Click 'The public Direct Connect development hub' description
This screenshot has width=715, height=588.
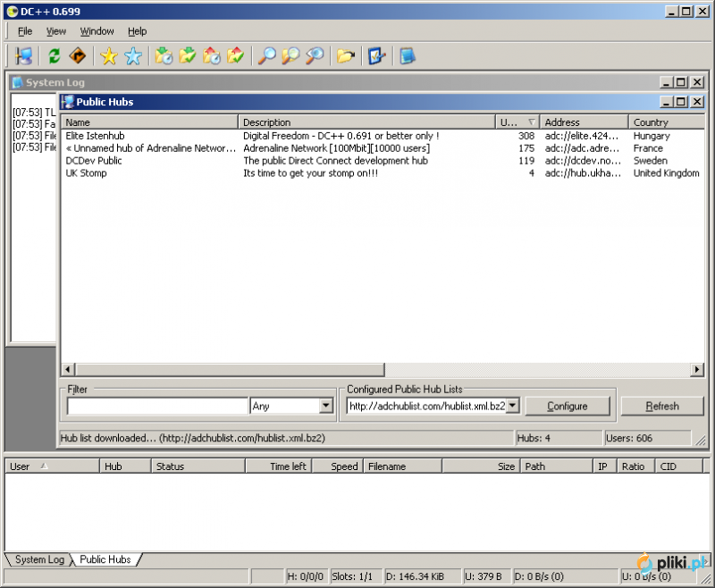(x=336, y=161)
